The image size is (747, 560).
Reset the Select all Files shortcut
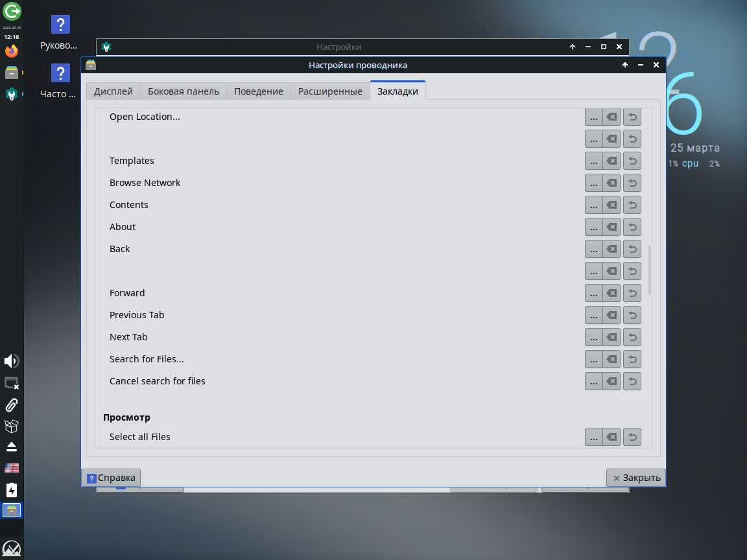tap(632, 437)
